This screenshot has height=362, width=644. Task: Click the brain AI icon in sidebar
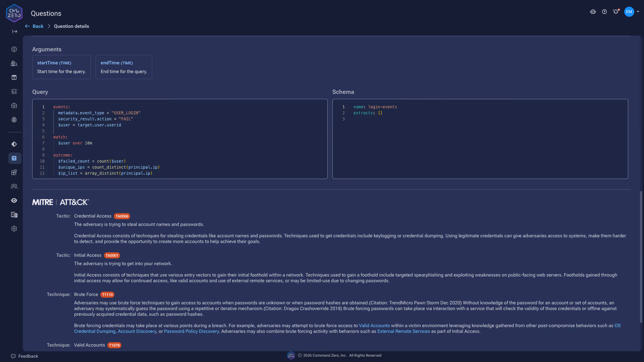(x=14, y=120)
